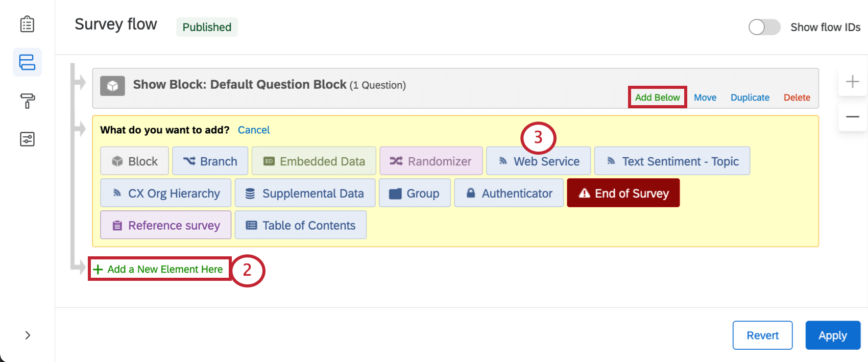Add a Group element
The width and height of the screenshot is (868, 362).
coord(415,193)
